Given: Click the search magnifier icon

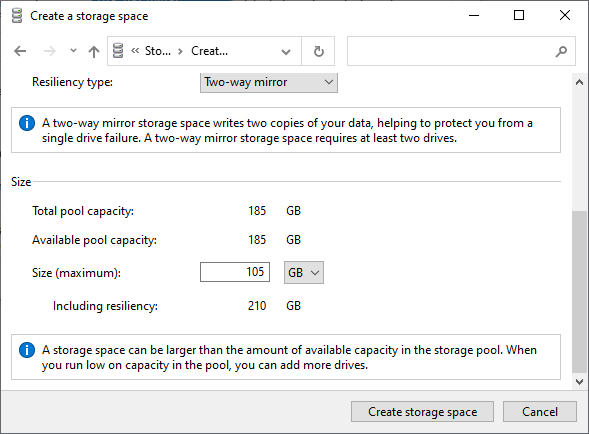Looking at the screenshot, I should [x=561, y=51].
